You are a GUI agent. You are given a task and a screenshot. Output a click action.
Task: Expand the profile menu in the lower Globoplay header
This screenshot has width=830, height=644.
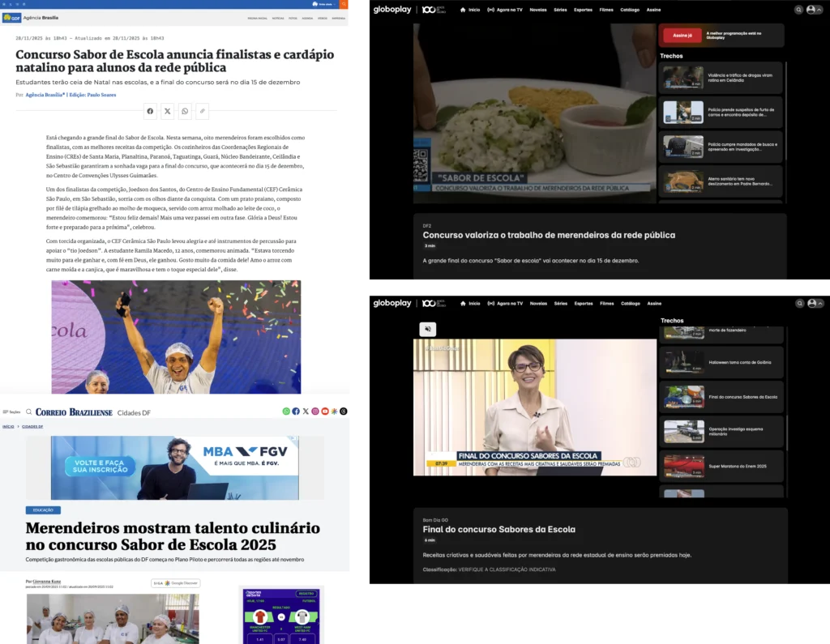[x=812, y=303]
